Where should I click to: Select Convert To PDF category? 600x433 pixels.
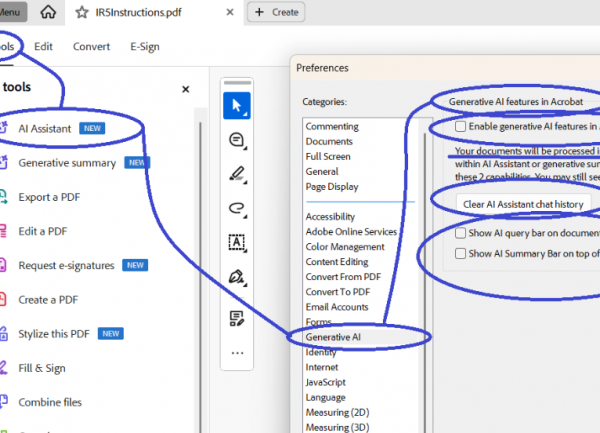pos(338,292)
